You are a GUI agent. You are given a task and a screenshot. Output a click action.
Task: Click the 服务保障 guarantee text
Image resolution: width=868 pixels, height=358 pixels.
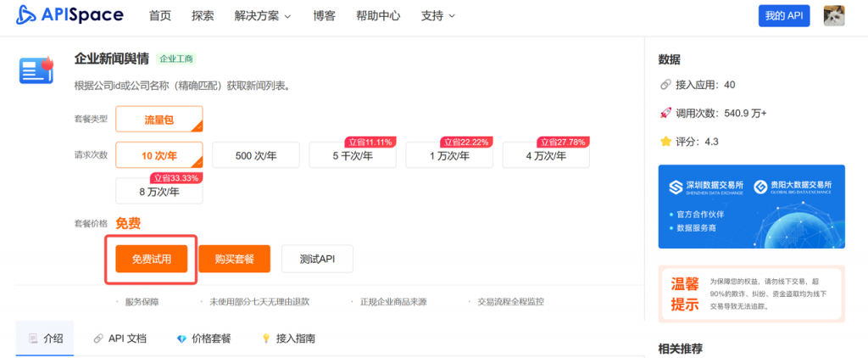(142, 302)
